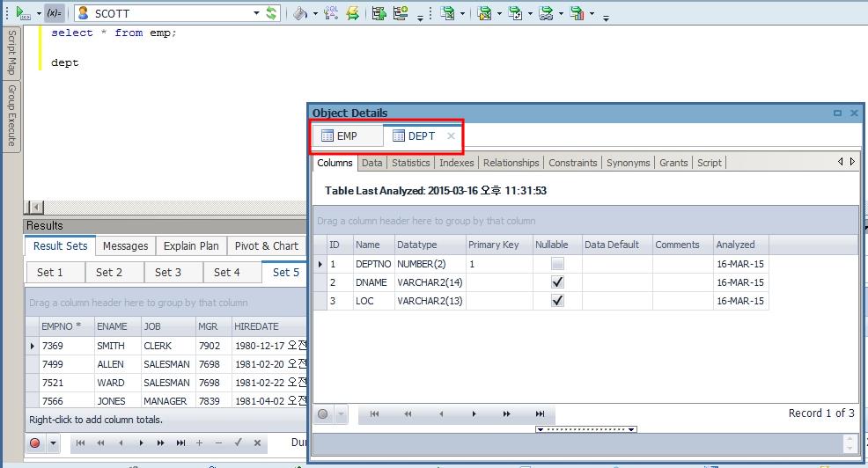
Task: Click the red record button in Results
Action: (35, 442)
